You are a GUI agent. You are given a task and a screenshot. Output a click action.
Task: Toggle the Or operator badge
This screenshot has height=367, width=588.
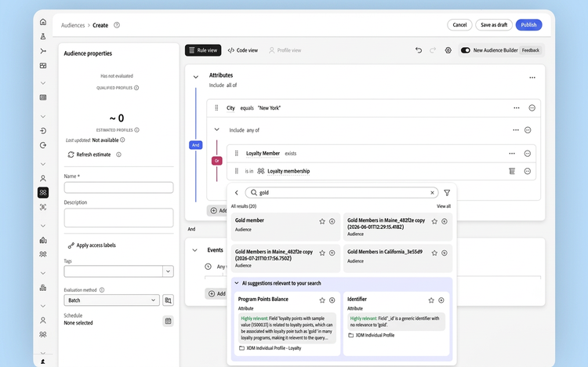[216, 161]
